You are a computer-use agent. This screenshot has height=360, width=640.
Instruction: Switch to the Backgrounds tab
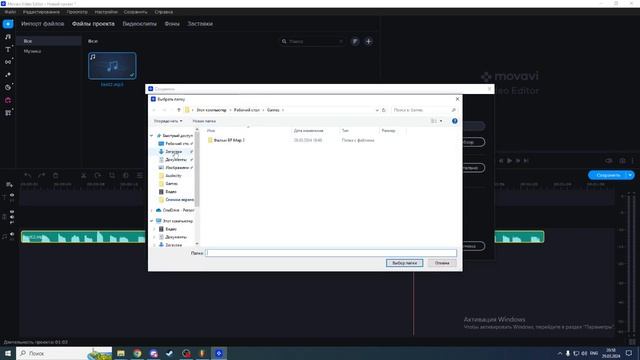172,24
